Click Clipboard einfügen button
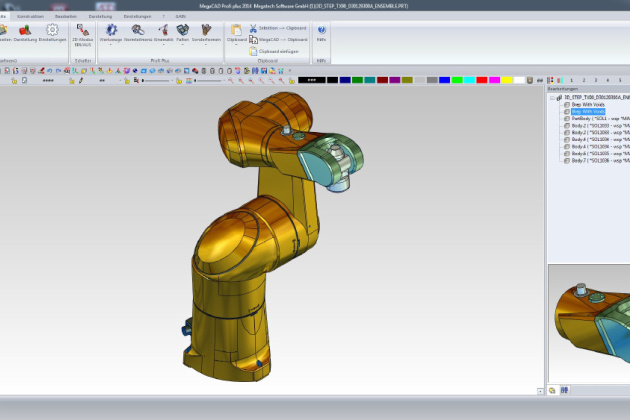Viewport: 630px width, 420px height. tap(279, 50)
